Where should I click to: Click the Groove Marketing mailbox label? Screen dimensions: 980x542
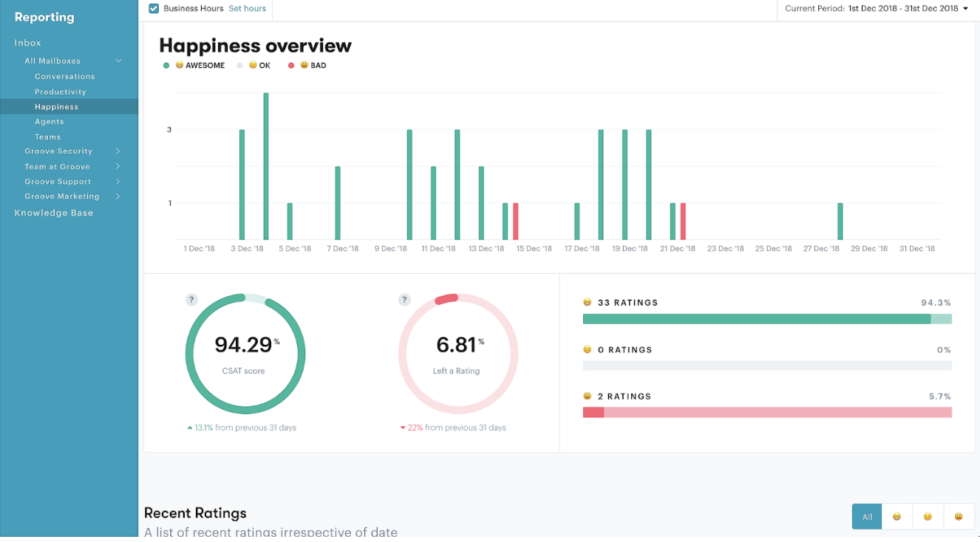coord(62,196)
